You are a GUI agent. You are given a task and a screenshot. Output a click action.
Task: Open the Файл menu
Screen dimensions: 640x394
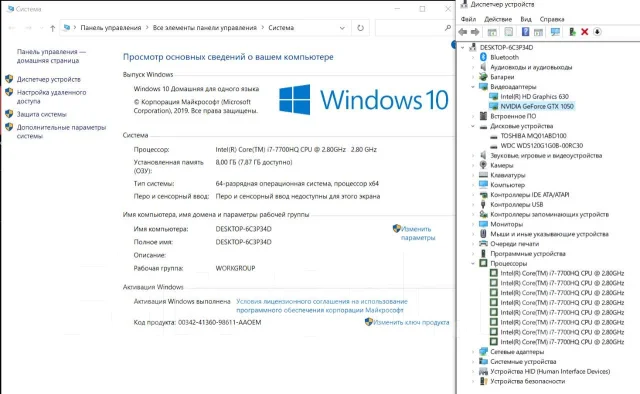point(468,19)
